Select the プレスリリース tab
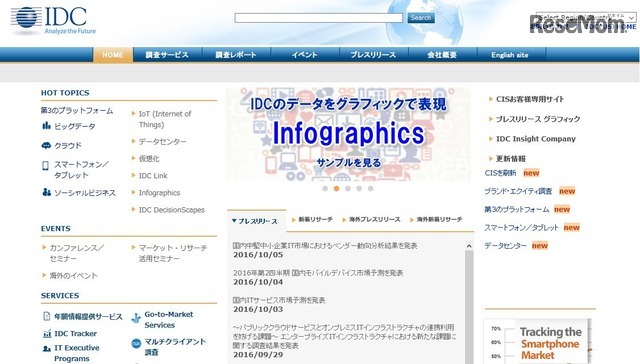 click(x=257, y=221)
